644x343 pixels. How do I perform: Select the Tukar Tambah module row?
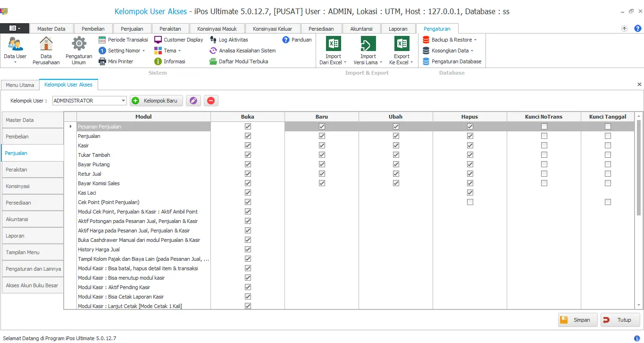pos(144,155)
